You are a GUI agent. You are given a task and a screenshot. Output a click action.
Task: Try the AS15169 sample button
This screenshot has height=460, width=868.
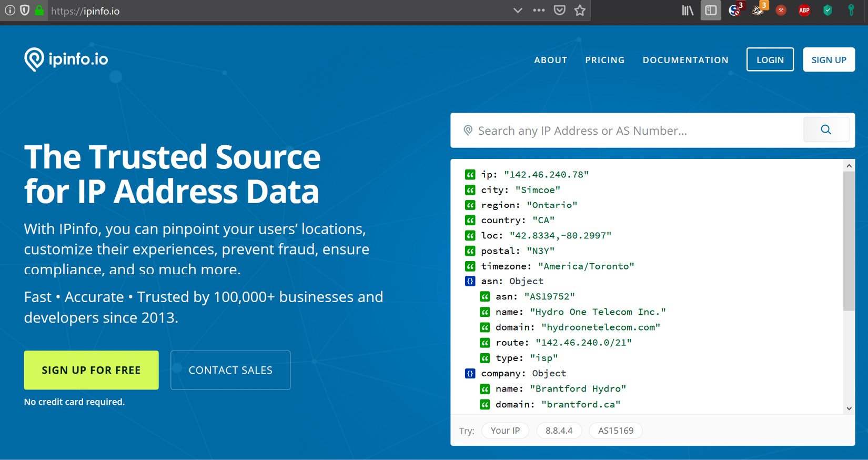point(615,431)
